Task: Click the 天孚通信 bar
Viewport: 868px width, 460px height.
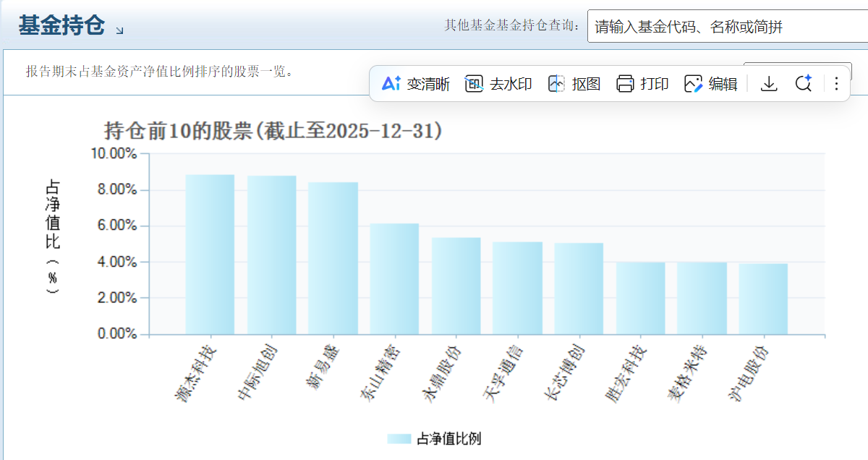Action: tap(517, 289)
